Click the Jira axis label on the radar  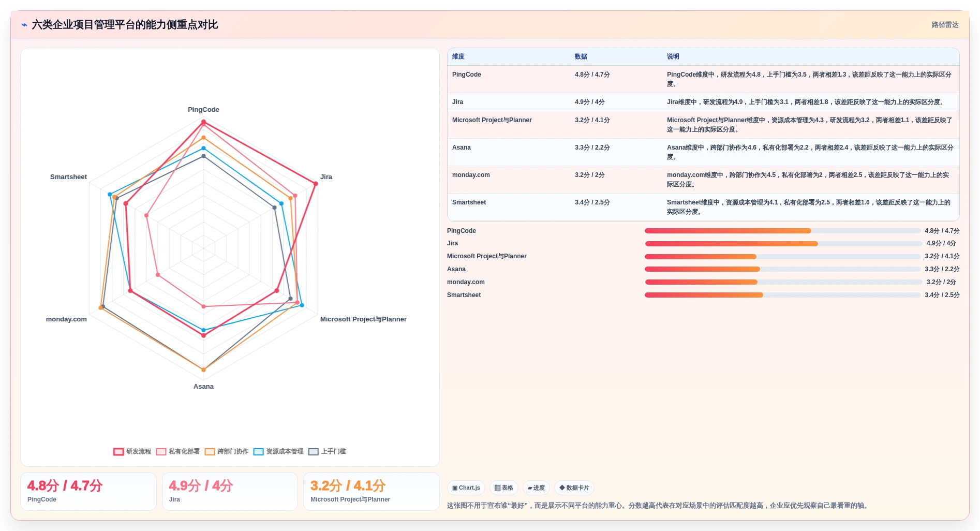click(326, 177)
